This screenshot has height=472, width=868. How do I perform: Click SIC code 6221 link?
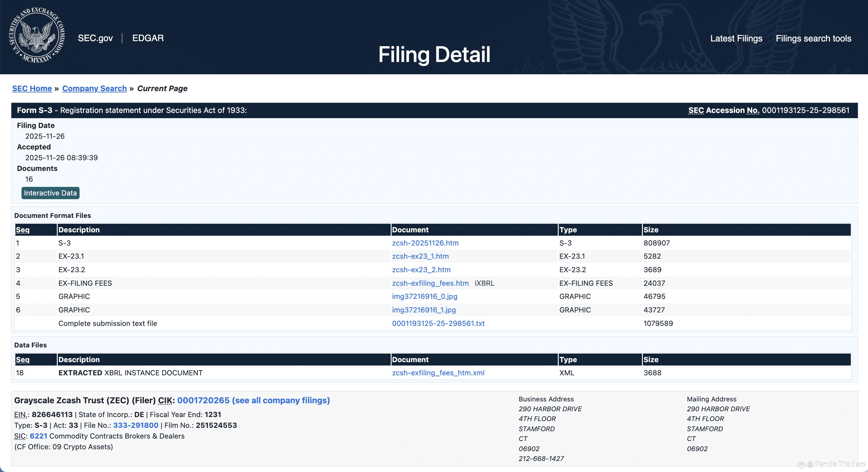click(x=38, y=436)
